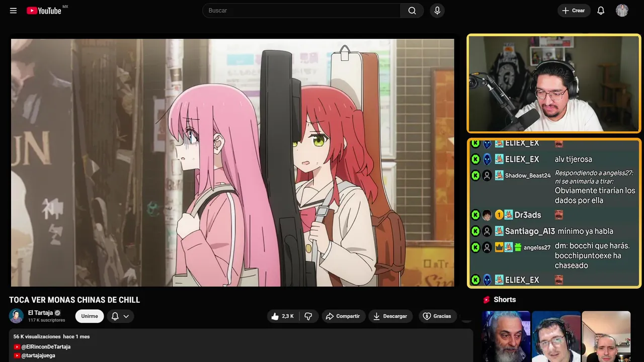Click the search magnifier button
Viewport: 644px width, 362px height.
click(x=412, y=11)
